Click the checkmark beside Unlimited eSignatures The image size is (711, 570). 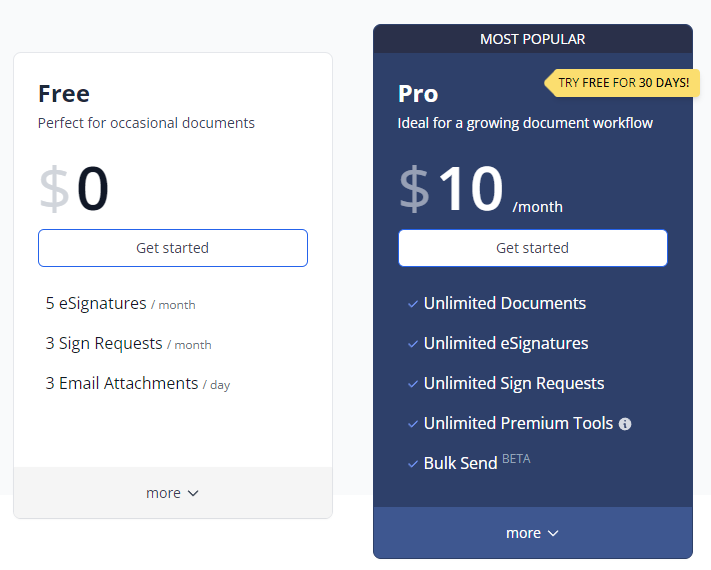413,344
